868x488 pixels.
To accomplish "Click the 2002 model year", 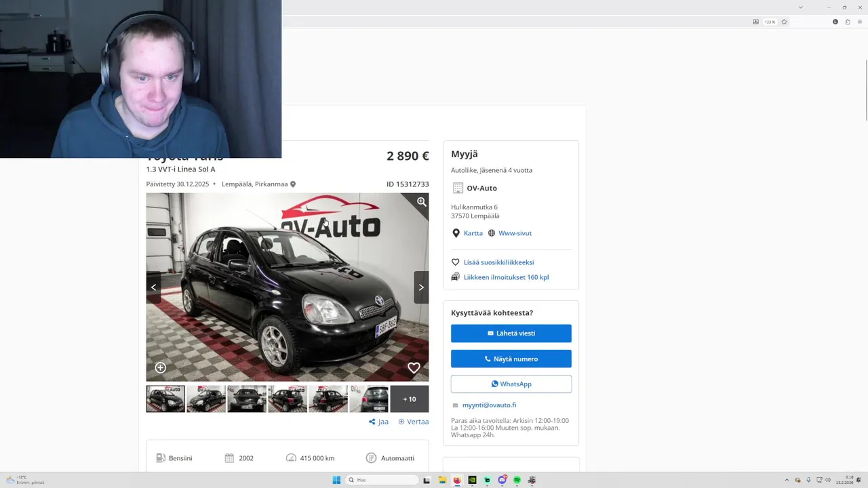I will click(x=246, y=458).
